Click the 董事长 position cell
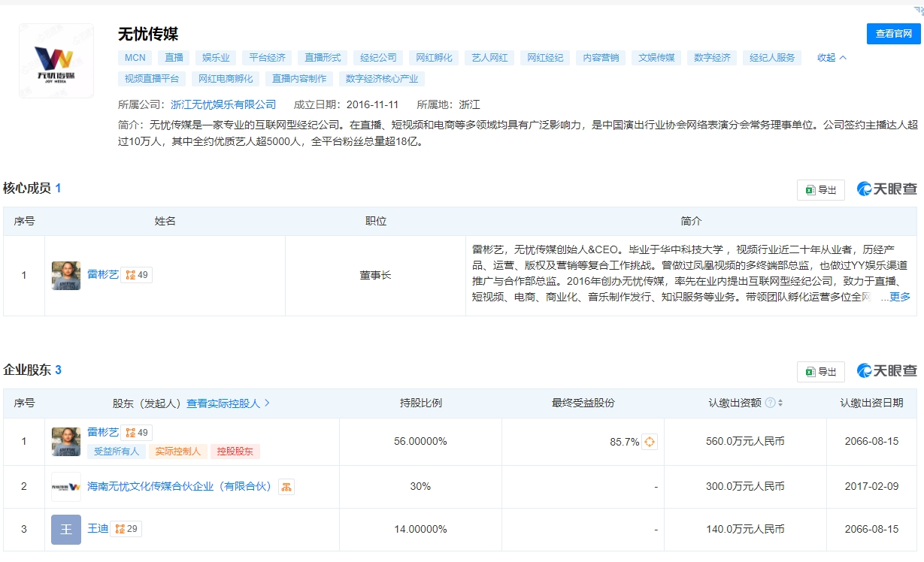 coord(375,276)
